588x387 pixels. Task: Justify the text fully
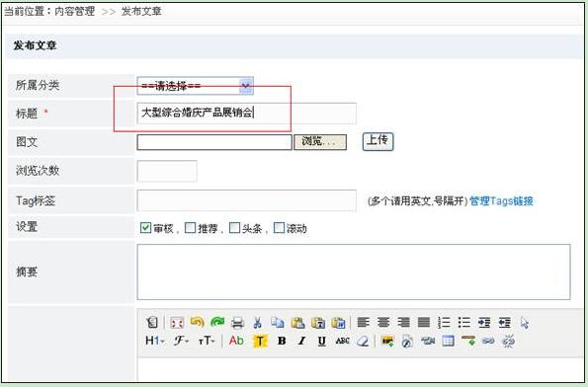click(x=424, y=322)
